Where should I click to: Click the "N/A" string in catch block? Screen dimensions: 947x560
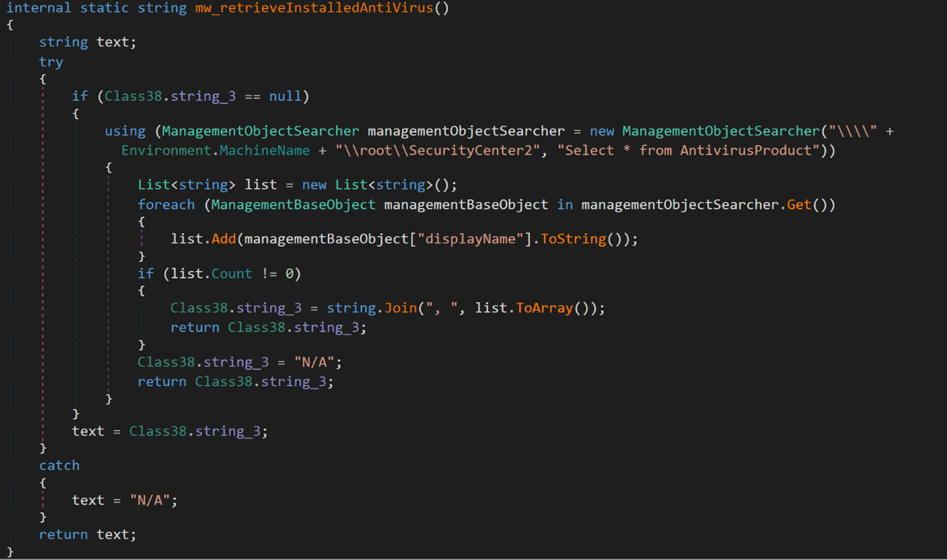pos(150,500)
